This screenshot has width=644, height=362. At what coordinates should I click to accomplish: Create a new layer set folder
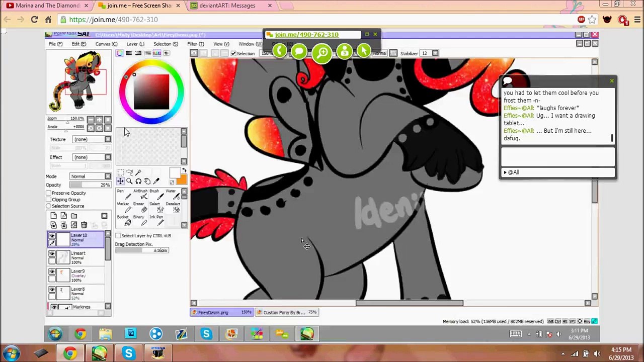point(74,216)
